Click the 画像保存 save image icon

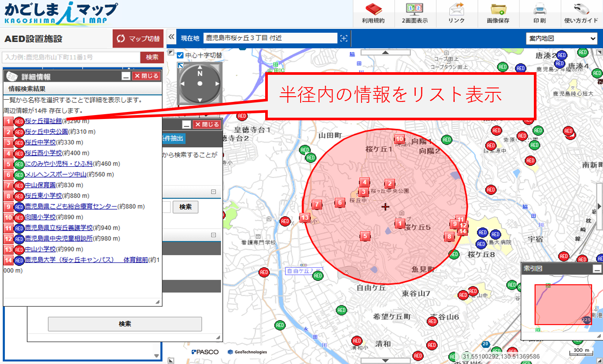coord(498,10)
